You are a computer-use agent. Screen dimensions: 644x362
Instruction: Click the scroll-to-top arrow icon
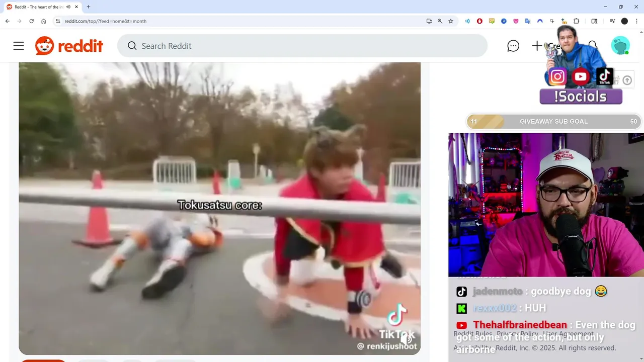tap(627, 80)
